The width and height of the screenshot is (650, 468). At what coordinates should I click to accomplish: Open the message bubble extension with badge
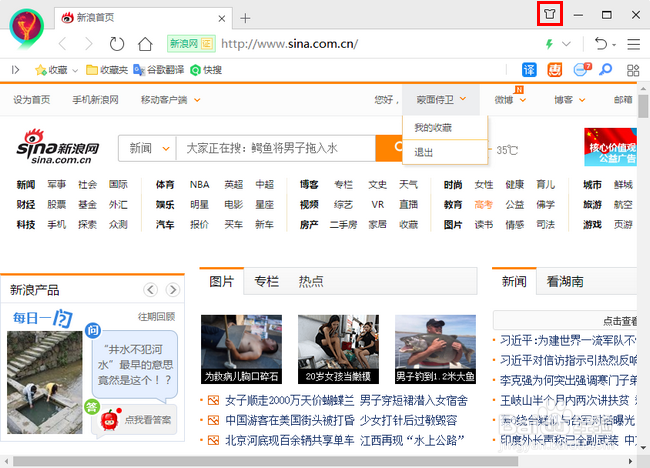point(582,69)
